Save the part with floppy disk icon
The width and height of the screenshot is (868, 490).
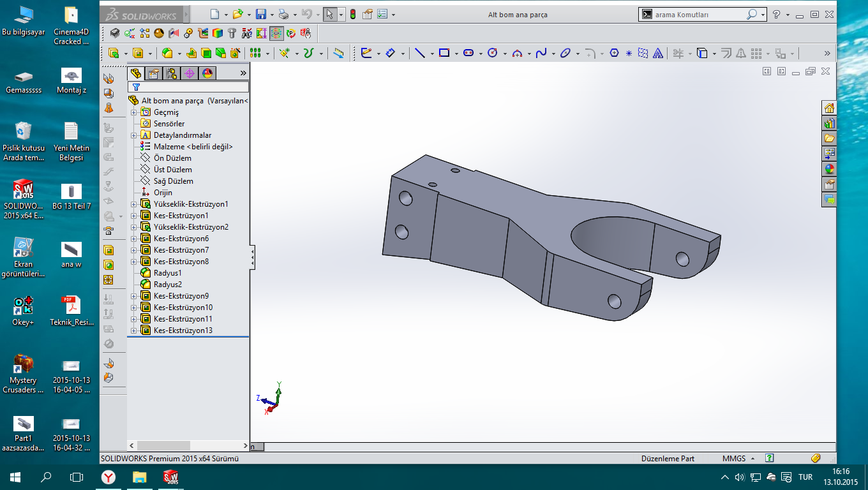[x=260, y=14]
